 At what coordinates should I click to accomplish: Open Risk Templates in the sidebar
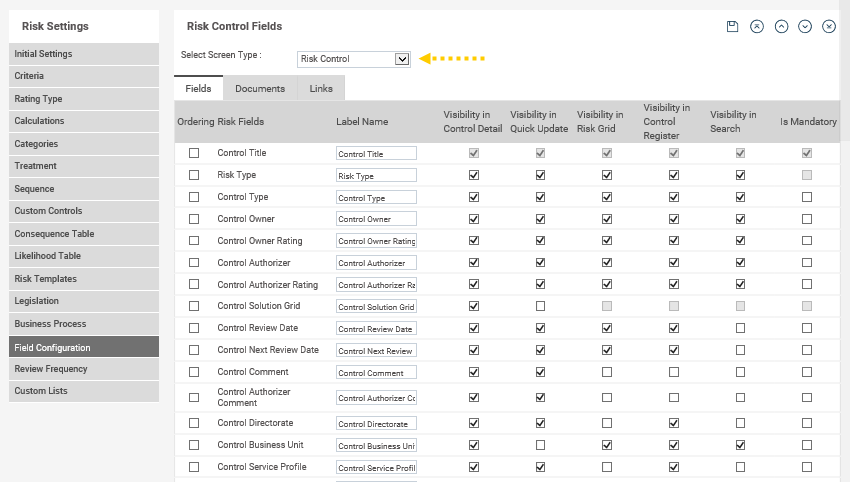[x=84, y=279]
